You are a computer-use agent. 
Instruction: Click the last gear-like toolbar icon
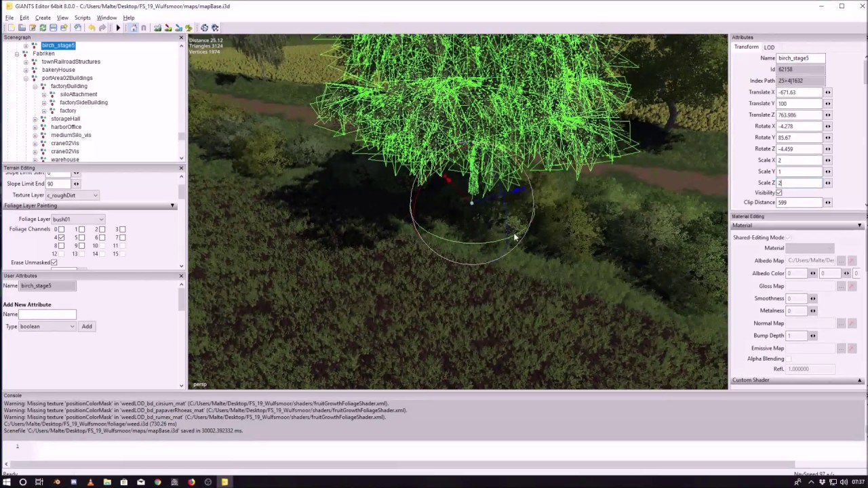tap(215, 28)
